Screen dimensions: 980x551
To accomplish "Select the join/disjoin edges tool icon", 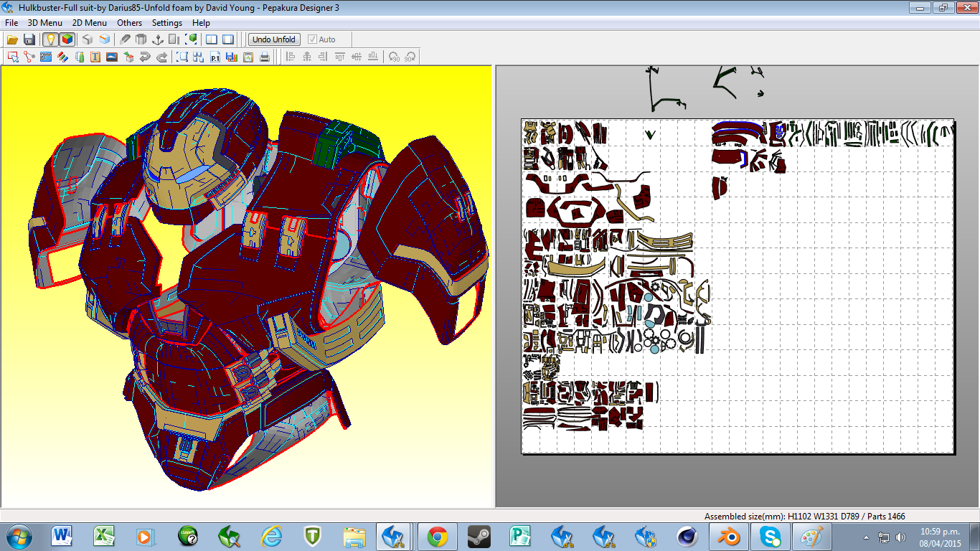I will [29, 57].
